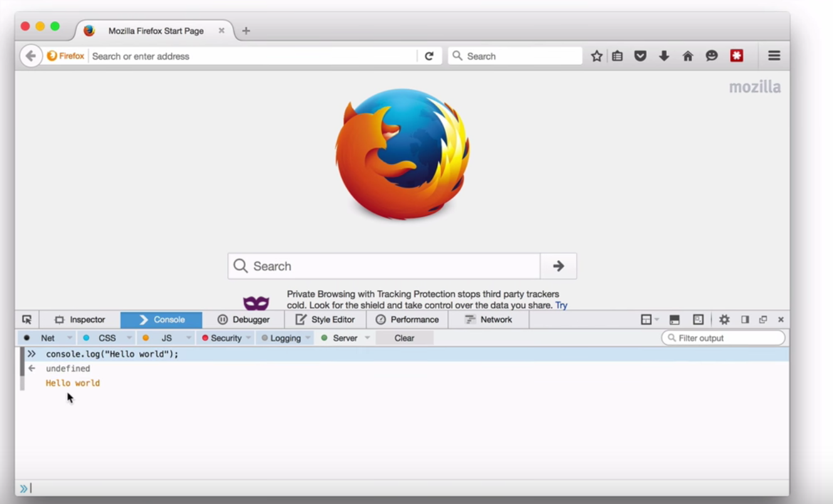Toggle Net message filter
The height and width of the screenshot is (504, 833).
click(41, 338)
